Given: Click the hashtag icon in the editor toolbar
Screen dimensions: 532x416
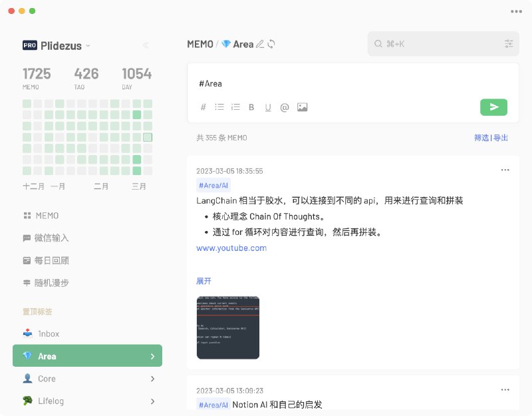Looking at the screenshot, I should click(x=203, y=106).
